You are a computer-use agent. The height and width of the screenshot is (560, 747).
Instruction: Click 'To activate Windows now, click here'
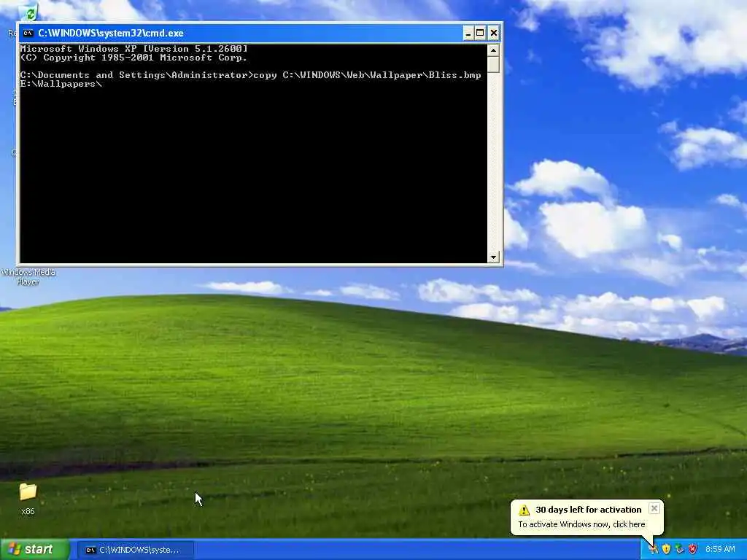tap(581, 524)
